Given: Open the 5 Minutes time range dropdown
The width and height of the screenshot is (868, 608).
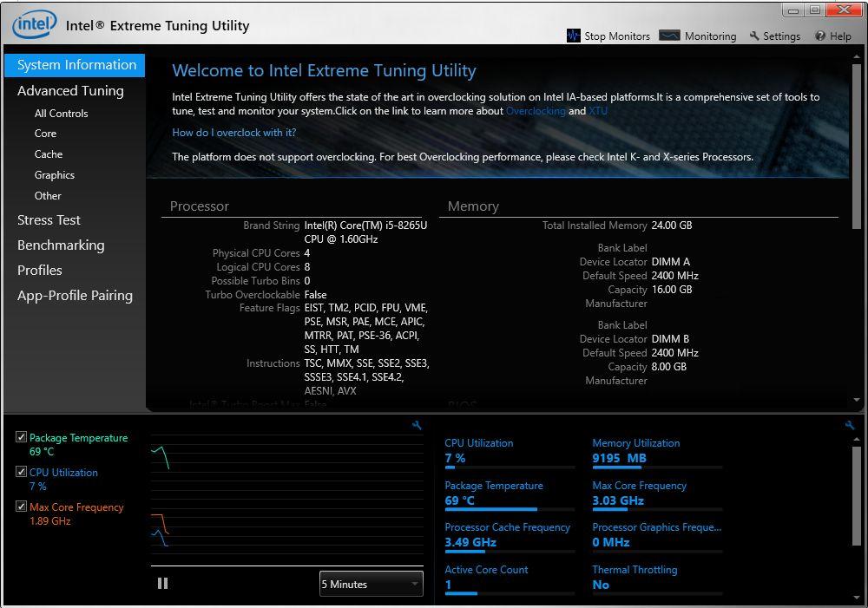Looking at the screenshot, I should click(x=371, y=585).
